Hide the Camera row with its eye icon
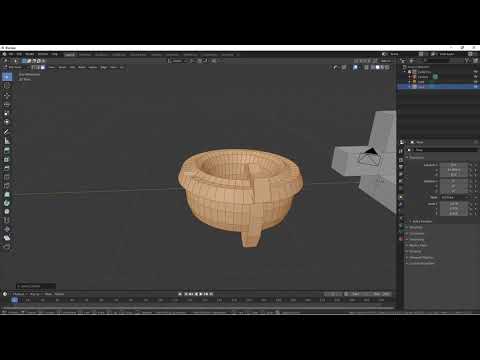This screenshot has width=480, height=360. 476,77
